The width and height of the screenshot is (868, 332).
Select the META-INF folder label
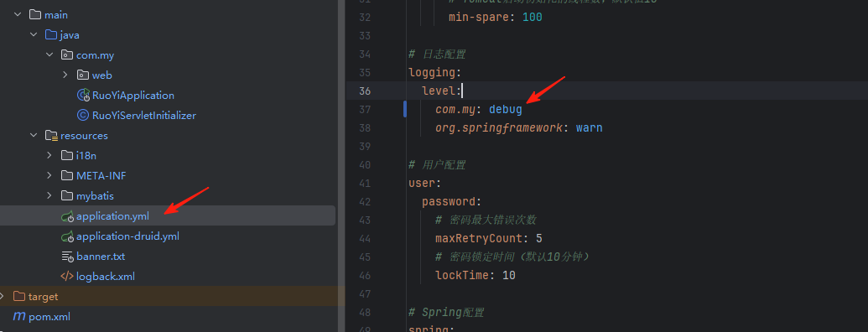point(101,175)
